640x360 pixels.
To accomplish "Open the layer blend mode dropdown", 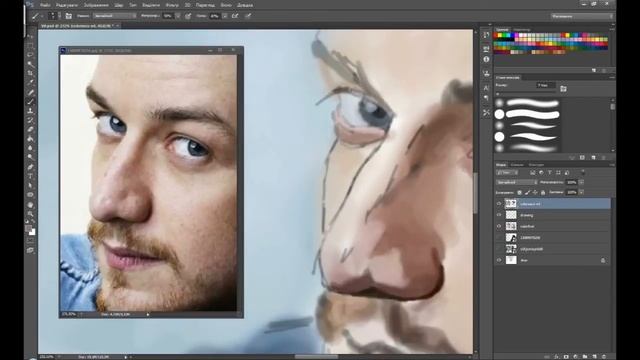I will 517,182.
